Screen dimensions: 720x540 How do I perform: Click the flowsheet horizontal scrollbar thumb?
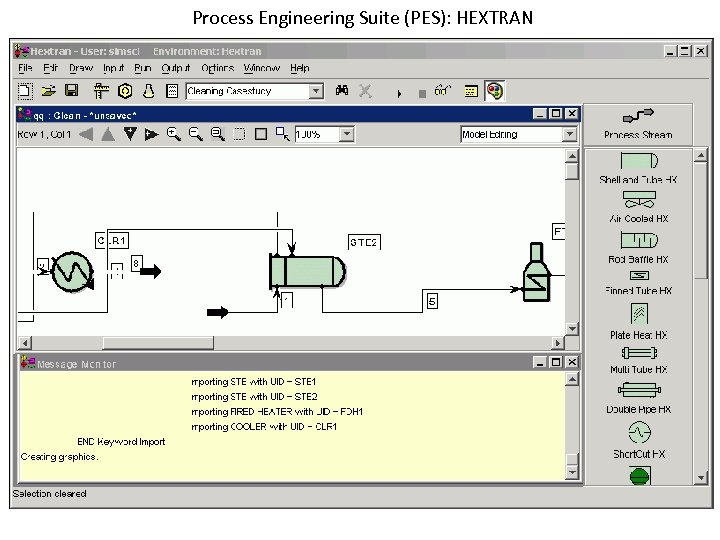pos(158,343)
